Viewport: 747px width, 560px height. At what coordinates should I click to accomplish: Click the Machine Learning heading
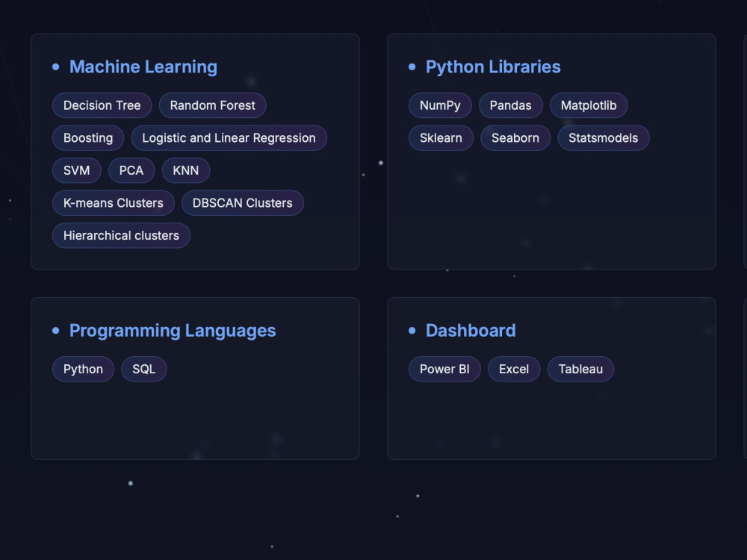coord(143,66)
